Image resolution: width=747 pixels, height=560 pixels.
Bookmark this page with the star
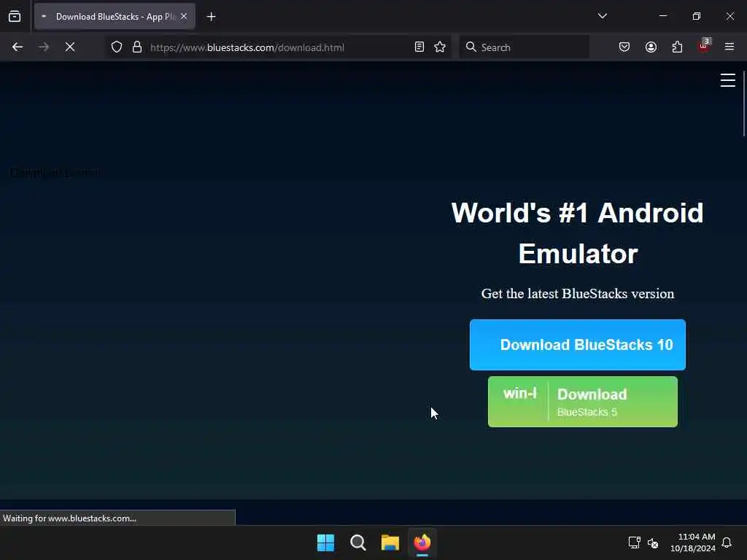(x=440, y=47)
